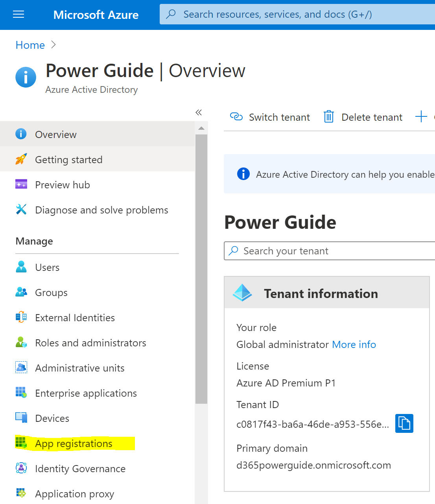Click the Getting started rocket icon

pyautogui.click(x=21, y=159)
